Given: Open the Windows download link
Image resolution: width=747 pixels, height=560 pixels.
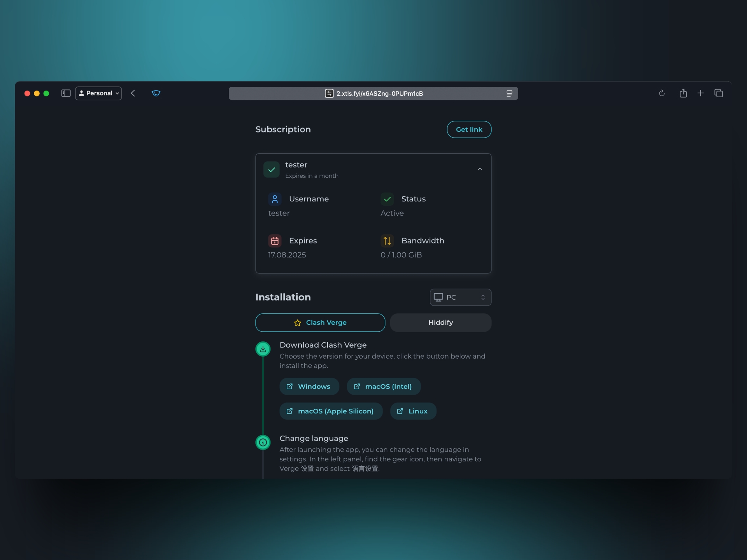Looking at the screenshot, I should coord(309,387).
